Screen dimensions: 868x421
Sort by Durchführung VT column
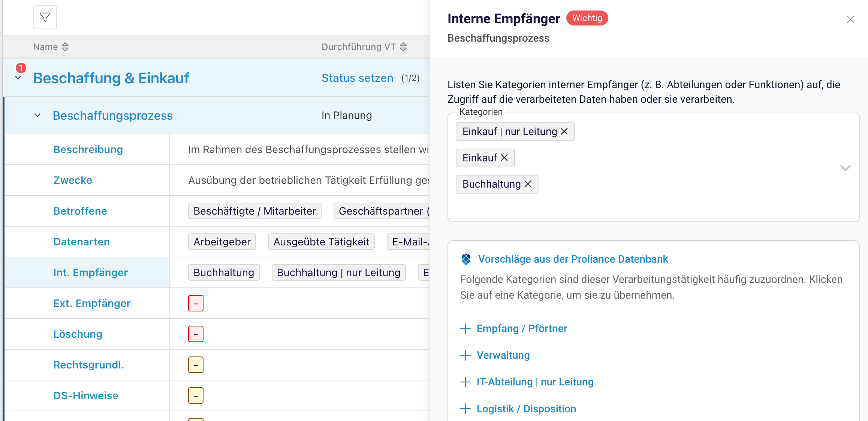pos(403,47)
